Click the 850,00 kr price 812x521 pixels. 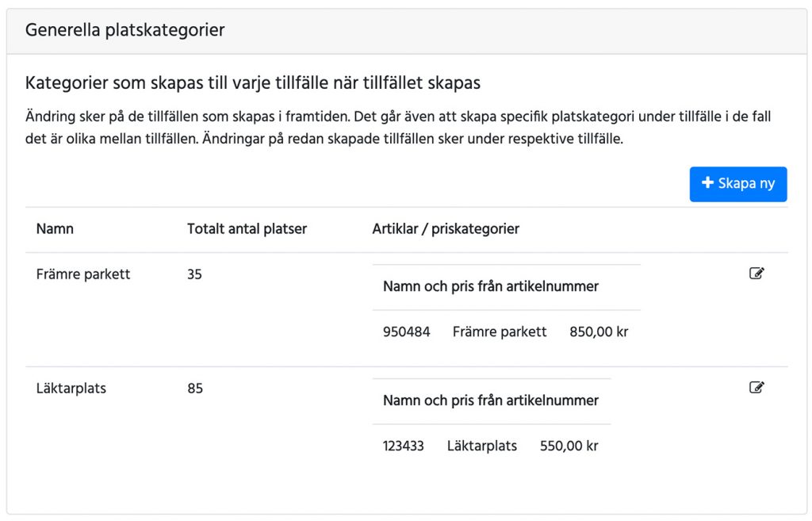599,331
